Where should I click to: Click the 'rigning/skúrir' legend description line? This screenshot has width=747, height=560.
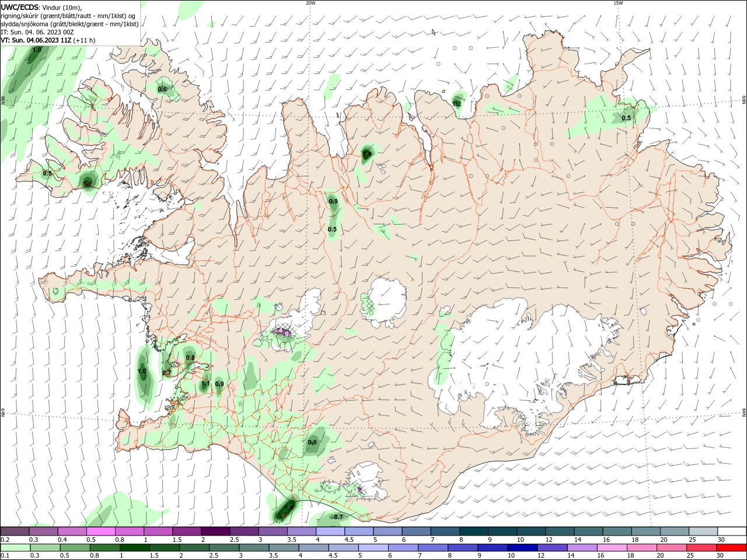click(x=68, y=16)
